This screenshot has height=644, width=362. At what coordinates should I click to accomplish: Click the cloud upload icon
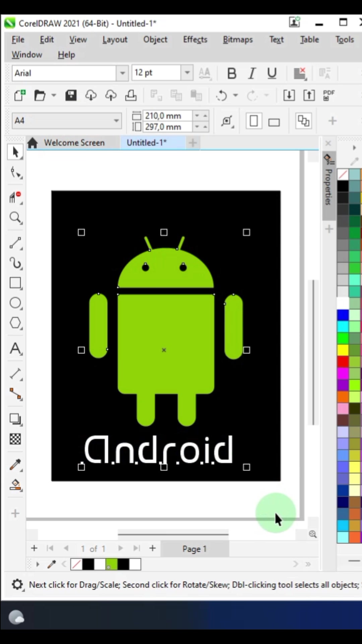(111, 96)
